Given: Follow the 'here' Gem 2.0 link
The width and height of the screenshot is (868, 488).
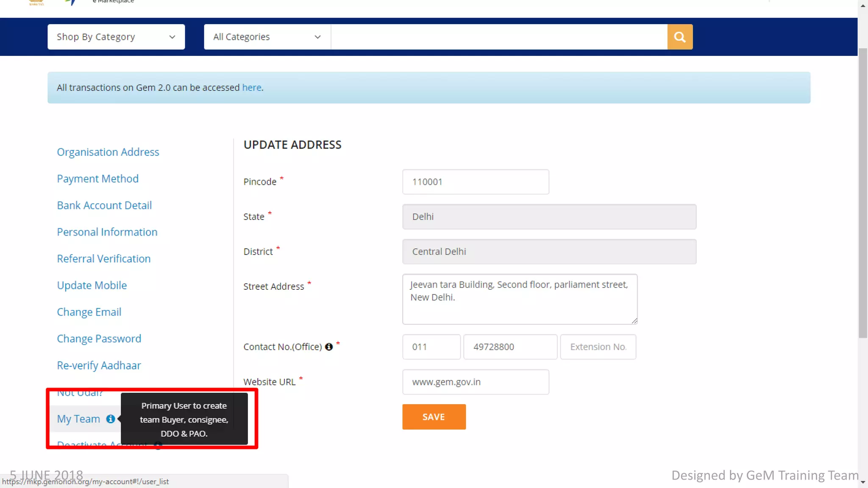Looking at the screenshot, I should (x=251, y=88).
